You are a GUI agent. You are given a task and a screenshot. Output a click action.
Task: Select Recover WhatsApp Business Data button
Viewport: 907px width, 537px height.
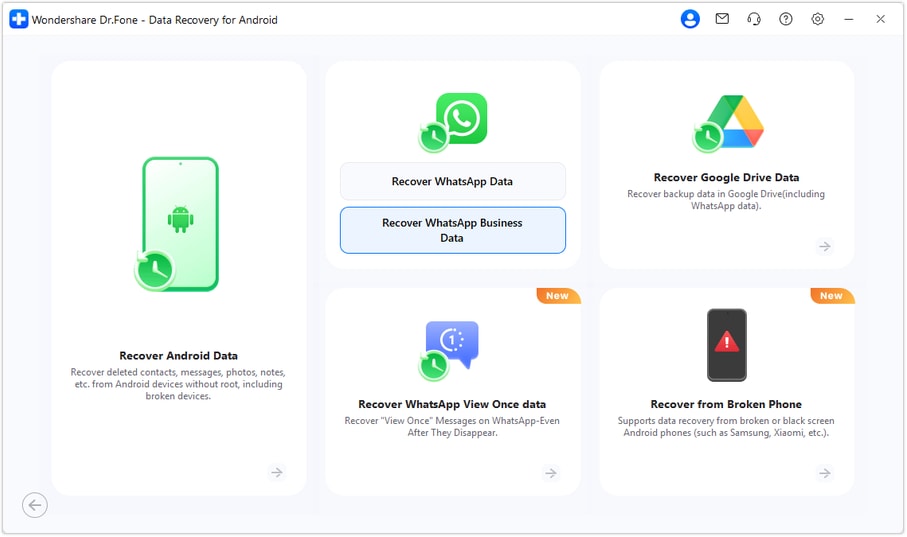[453, 230]
